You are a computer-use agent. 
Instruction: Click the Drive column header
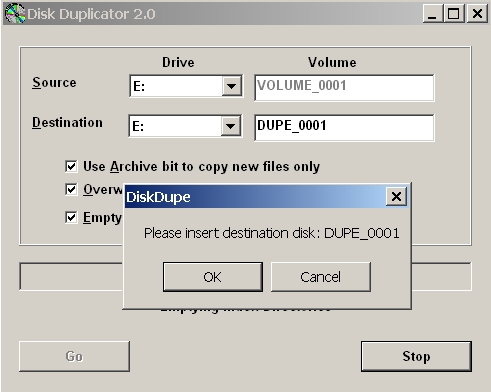point(178,62)
